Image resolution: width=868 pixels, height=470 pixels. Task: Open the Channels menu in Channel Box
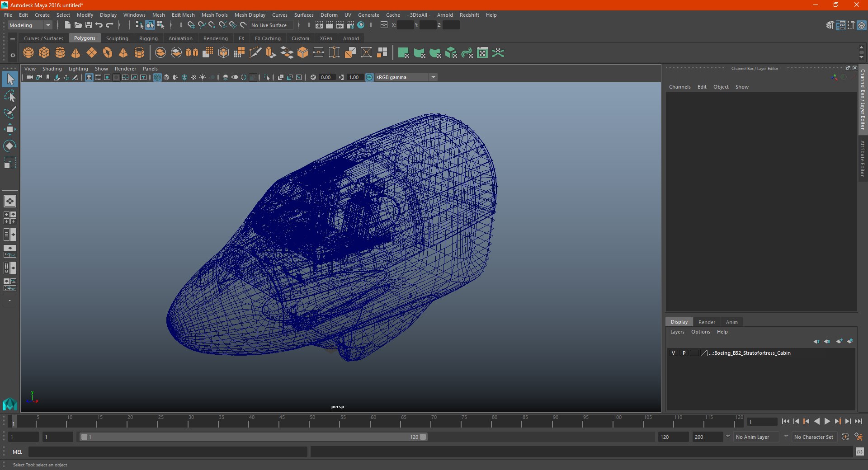click(x=679, y=87)
